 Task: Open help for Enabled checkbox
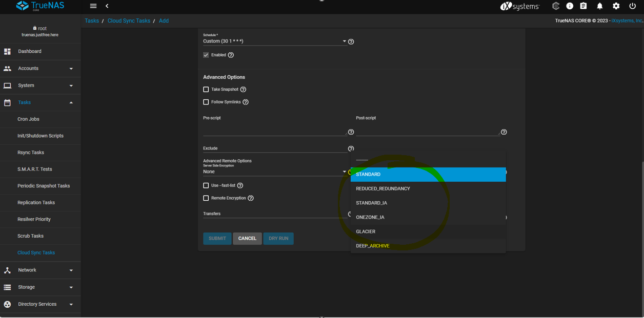(x=231, y=55)
